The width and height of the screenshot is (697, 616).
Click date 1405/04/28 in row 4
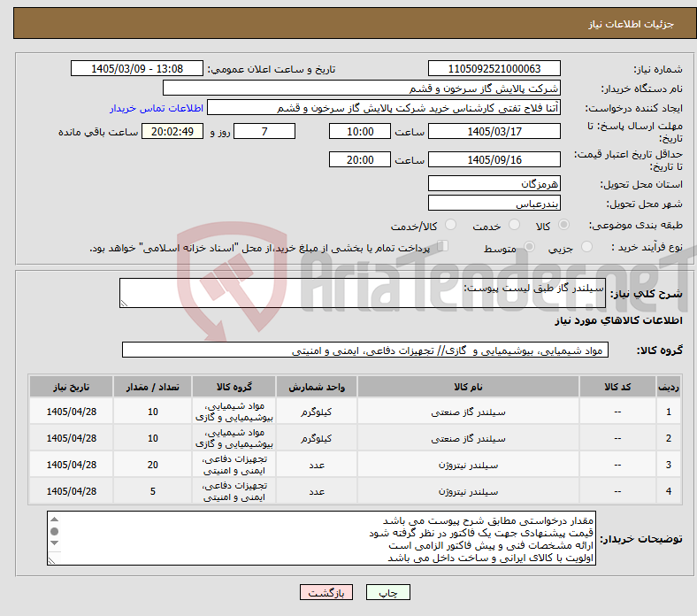click(71, 491)
